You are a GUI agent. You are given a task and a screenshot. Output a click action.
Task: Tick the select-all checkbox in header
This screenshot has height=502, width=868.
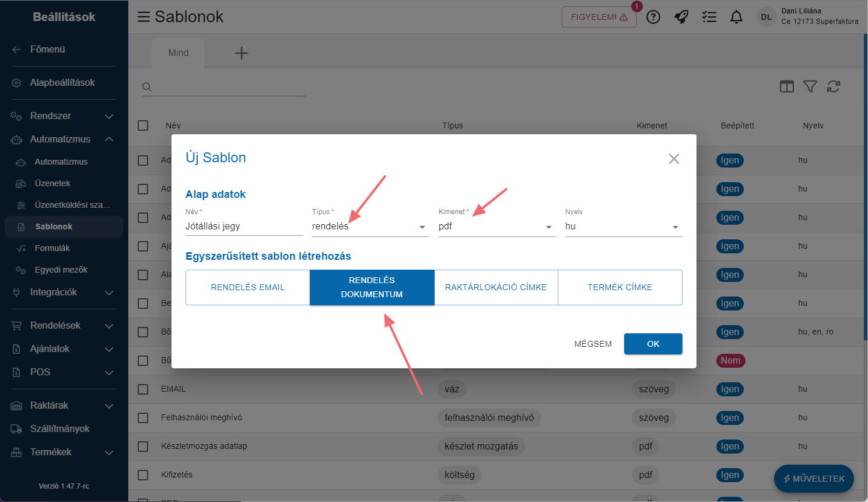point(143,125)
